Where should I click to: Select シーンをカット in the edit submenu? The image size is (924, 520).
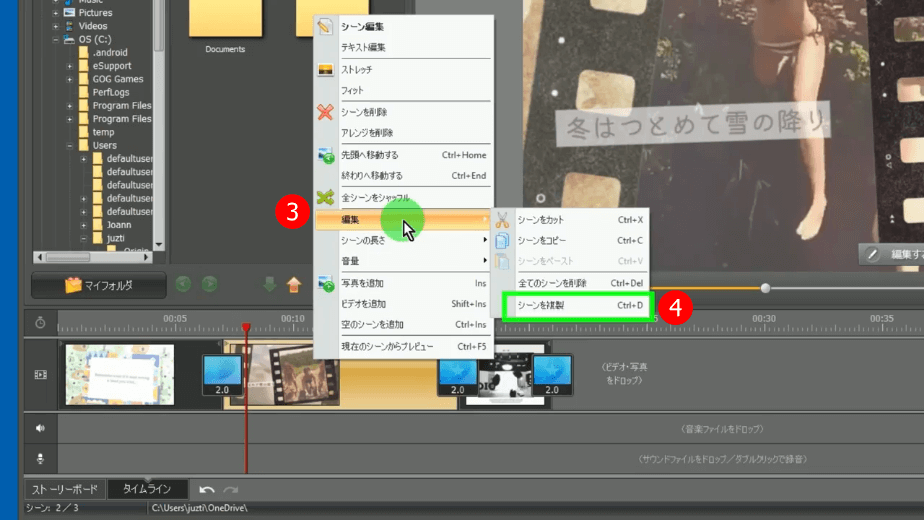point(577,220)
